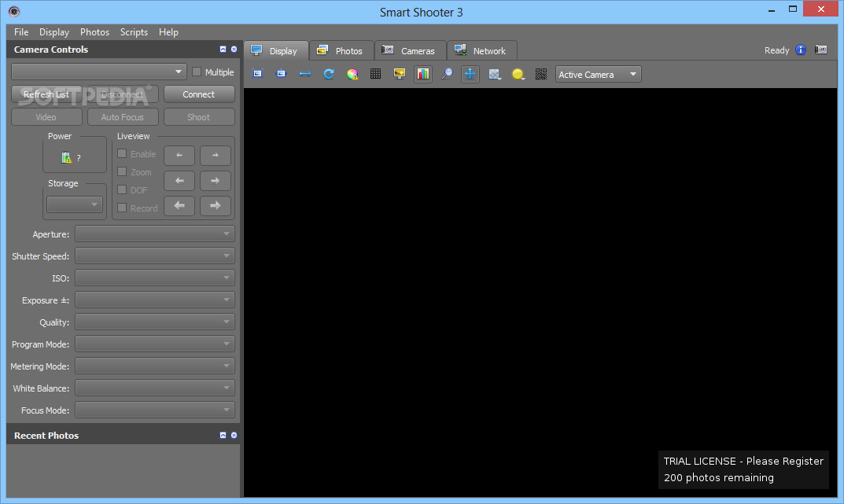Screen dimensions: 844x504
Task: Toggle the DOF checkbox
Action: [x=122, y=189]
